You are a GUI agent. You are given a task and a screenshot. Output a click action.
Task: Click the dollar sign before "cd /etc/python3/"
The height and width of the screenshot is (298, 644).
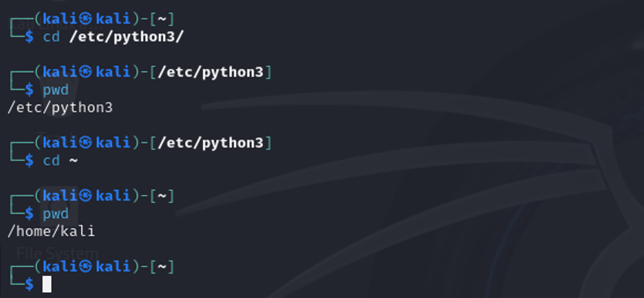tap(29, 37)
